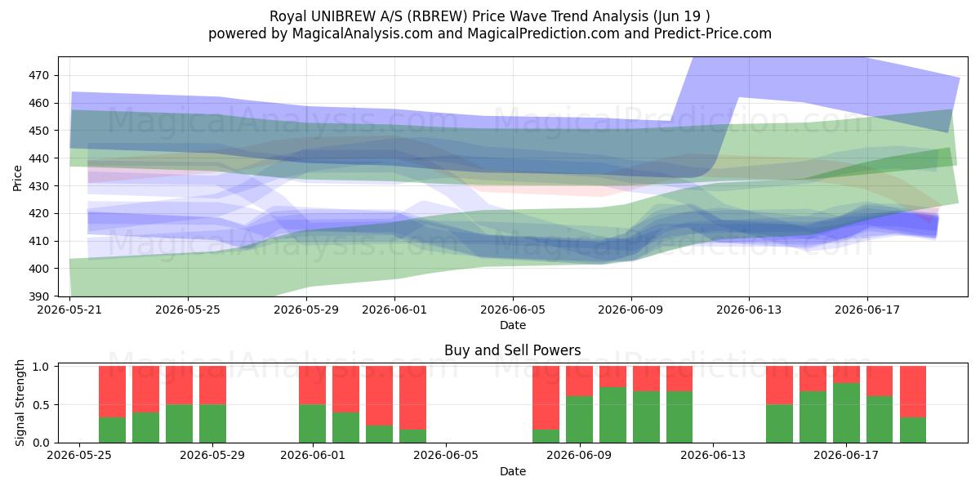Screen dimensions: 980x490
Task: Select the 2026-06-05 date under the price chart
Action: click(x=513, y=310)
